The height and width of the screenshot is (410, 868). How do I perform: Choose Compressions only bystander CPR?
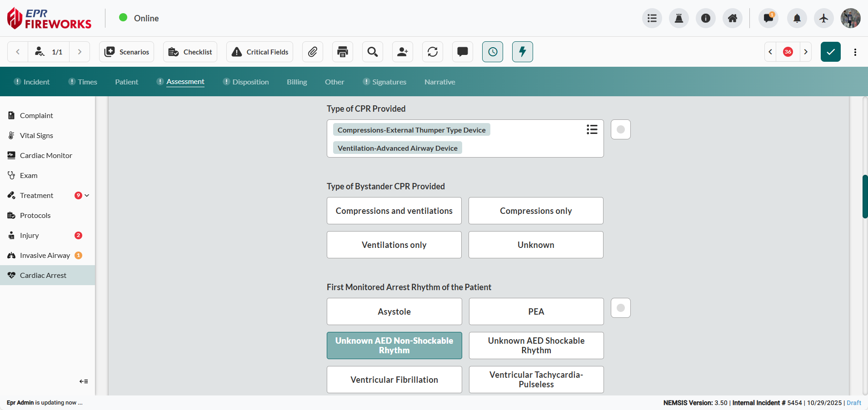pos(536,211)
